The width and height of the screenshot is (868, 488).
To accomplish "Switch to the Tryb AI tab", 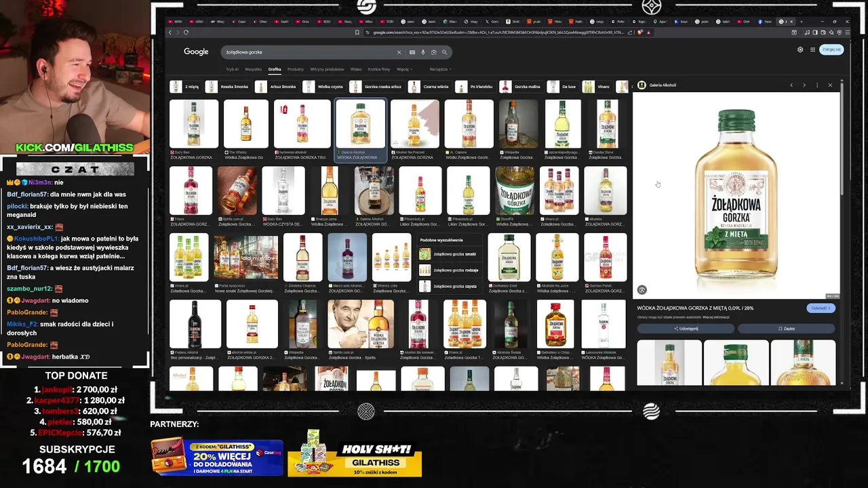I will coord(232,69).
